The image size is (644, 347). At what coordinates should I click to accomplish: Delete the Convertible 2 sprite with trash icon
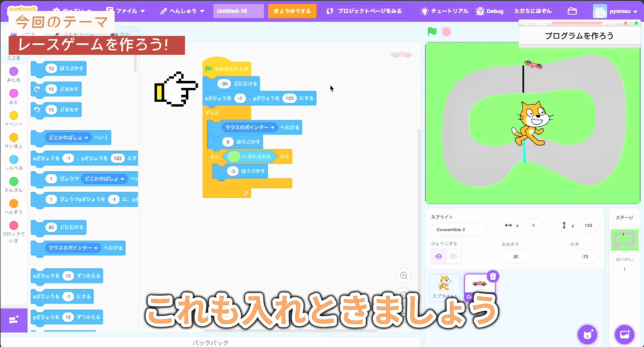(x=493, y=276)
